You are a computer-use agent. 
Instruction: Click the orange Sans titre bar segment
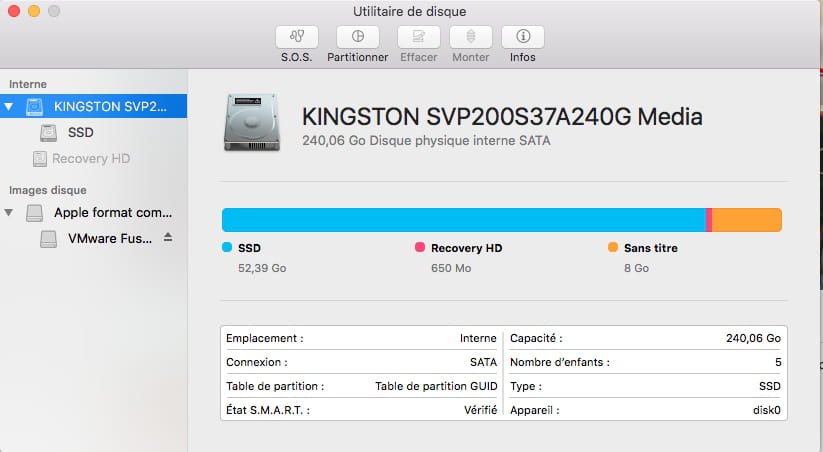coord(747,220)
